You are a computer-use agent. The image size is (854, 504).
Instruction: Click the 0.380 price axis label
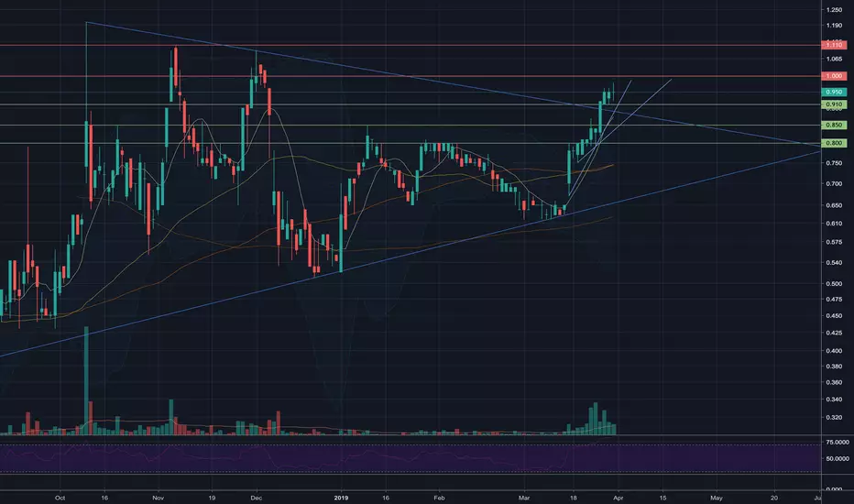pyautogui.click(x=834, y=367)
